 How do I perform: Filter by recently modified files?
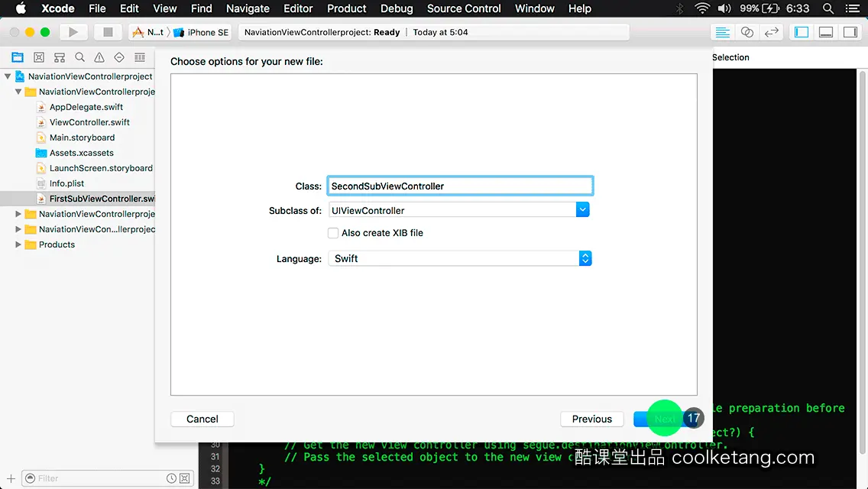tap(172, 478)
